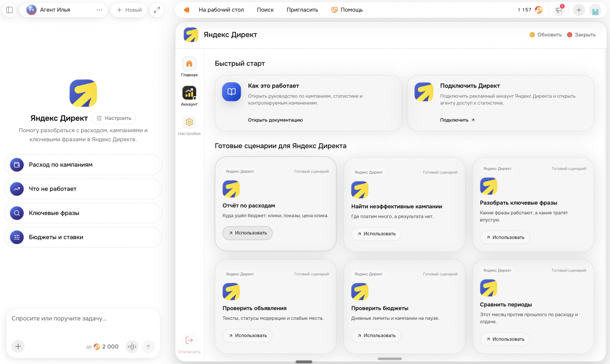
Task: Click the attach plus icon in the chat input
Action: coord(18,346)
